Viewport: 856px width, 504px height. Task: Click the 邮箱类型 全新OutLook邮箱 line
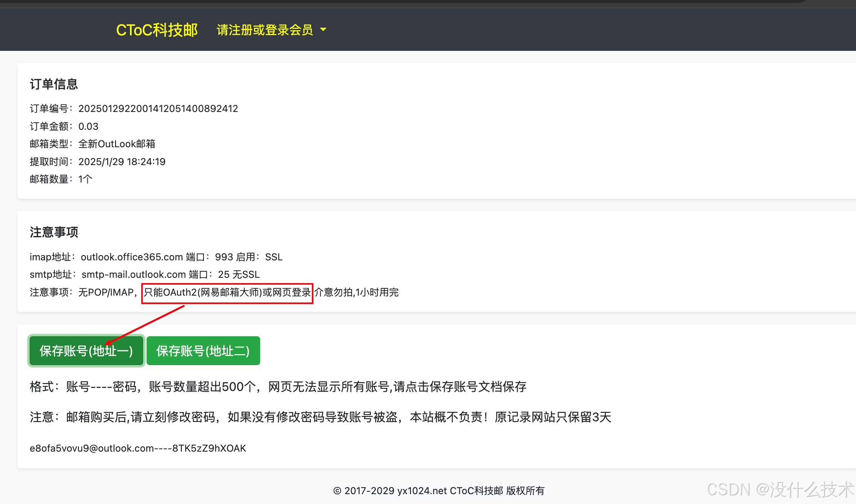pyautogui.click(x=93, y=144)
